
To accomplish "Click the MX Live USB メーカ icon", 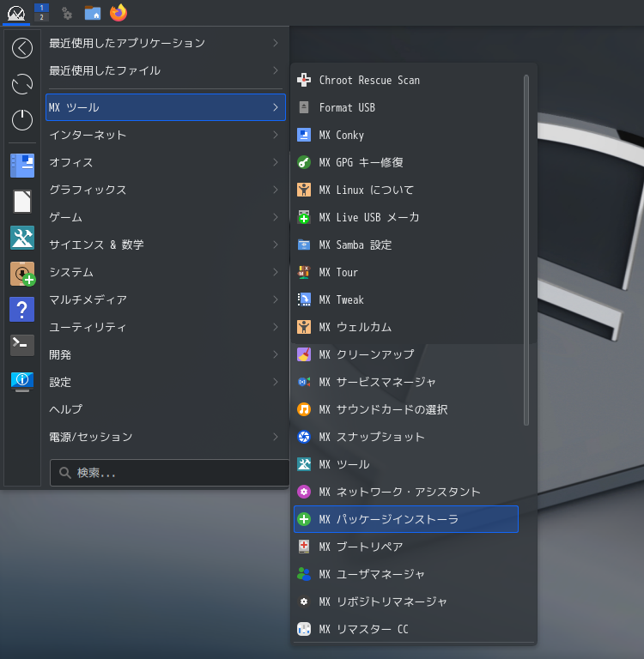I will pyautogui.click(x=304, y=217).
